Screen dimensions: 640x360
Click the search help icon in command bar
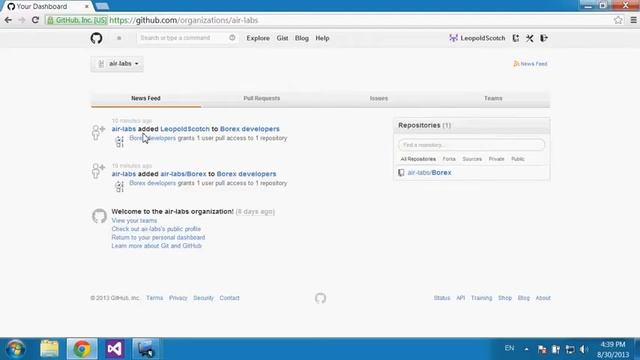tap(232, 38)
